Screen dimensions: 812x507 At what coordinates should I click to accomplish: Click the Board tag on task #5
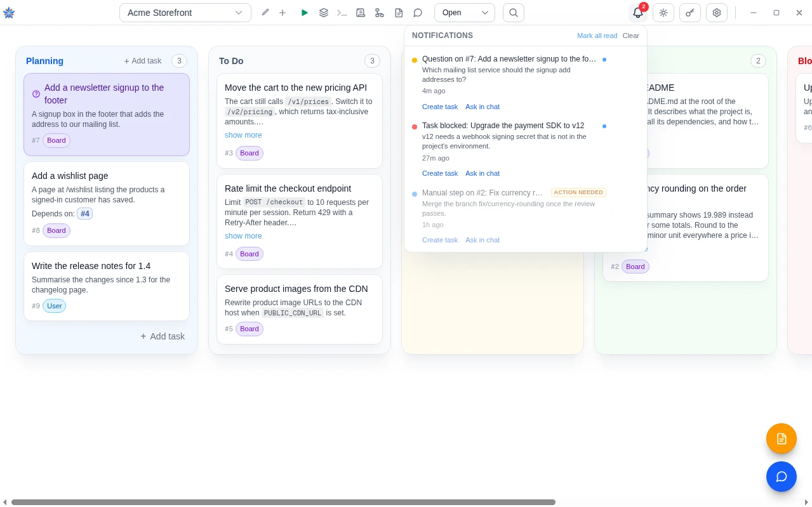pyautogui.click(x=250, y=329)
